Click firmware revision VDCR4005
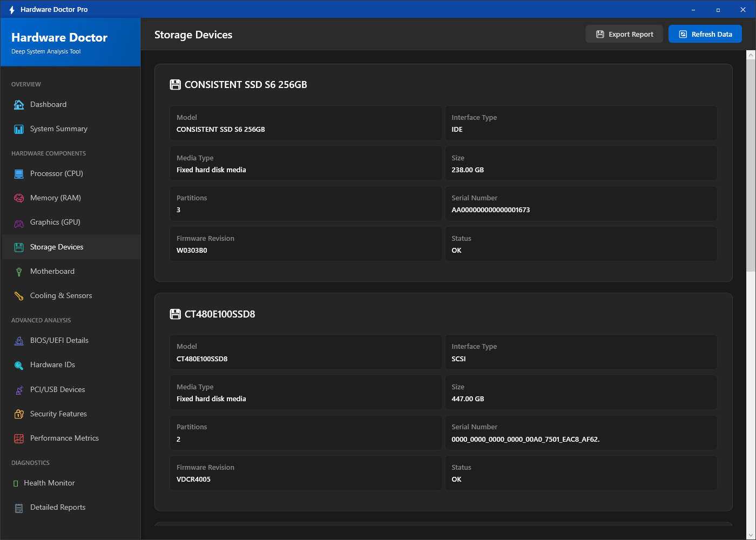 pos(193,480)
